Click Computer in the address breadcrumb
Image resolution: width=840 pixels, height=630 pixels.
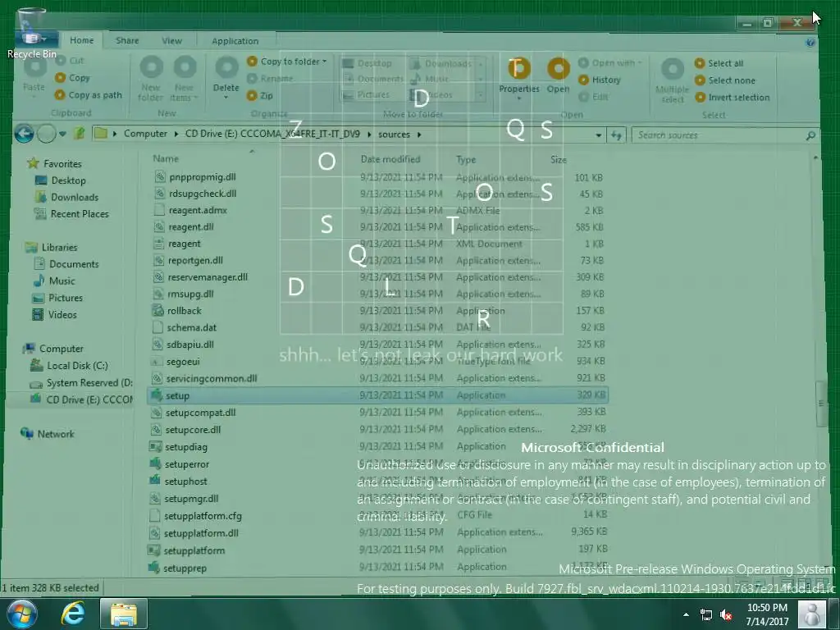click(x=145, y=134)
